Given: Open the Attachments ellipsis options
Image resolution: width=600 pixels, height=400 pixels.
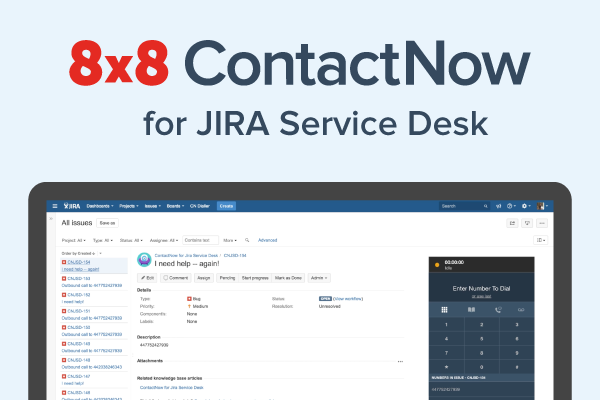Looking at the screenshot, I should (400, 361).
